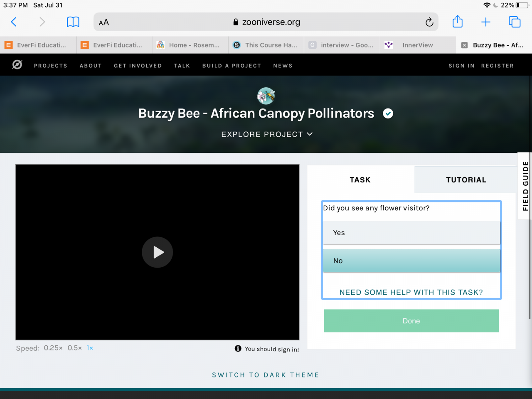Choose No answer option
Viewport: 532px width, 399px height.
(412, 261)
